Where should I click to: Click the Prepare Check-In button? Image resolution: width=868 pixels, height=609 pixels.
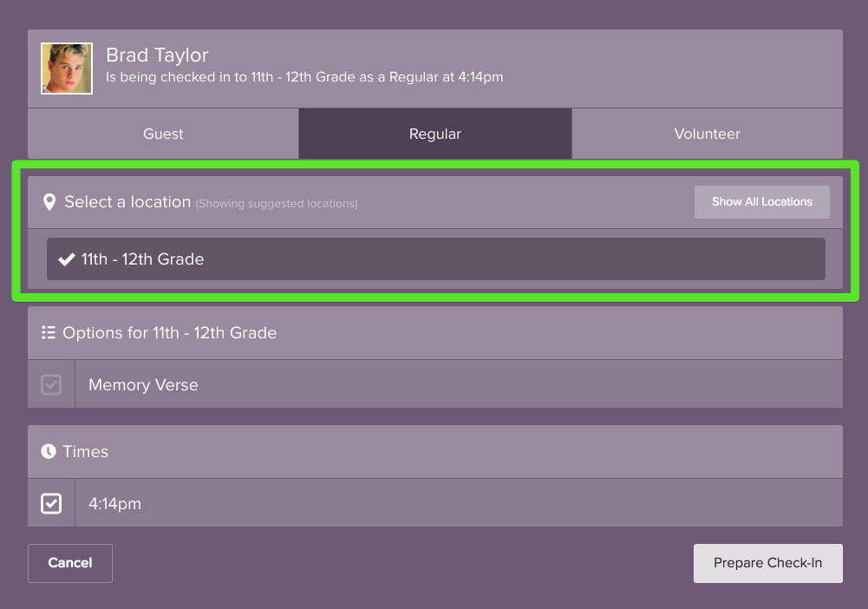[767, 563]
